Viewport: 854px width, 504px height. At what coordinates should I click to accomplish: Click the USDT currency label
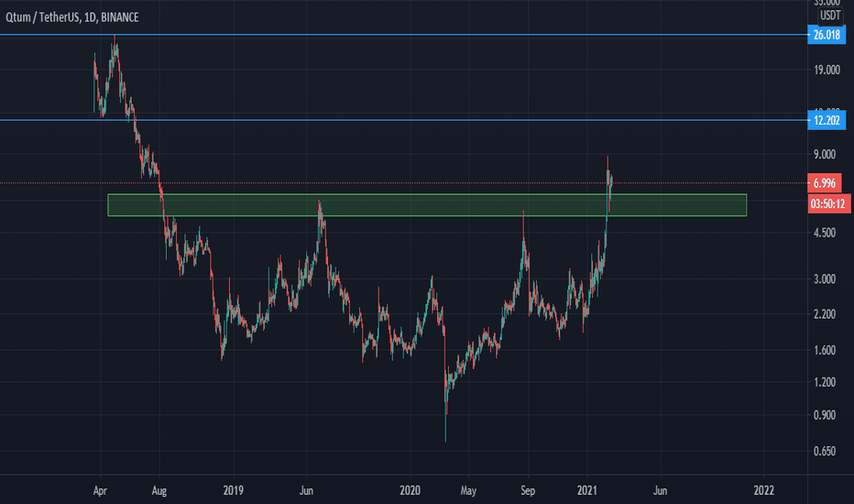tap(830, 16)
